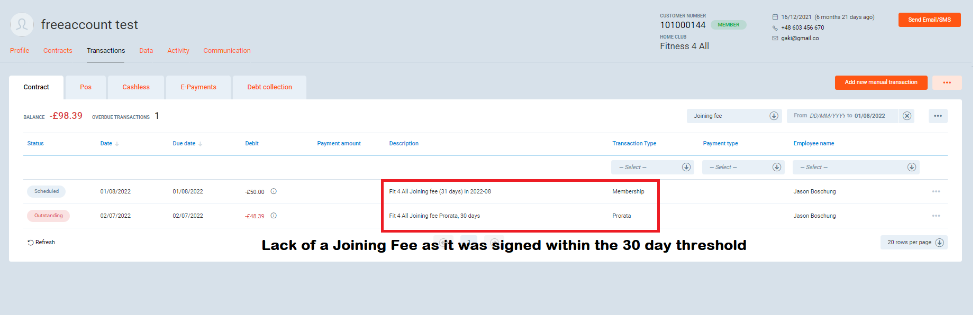Open more actions next to Add manual transaction

947,82
